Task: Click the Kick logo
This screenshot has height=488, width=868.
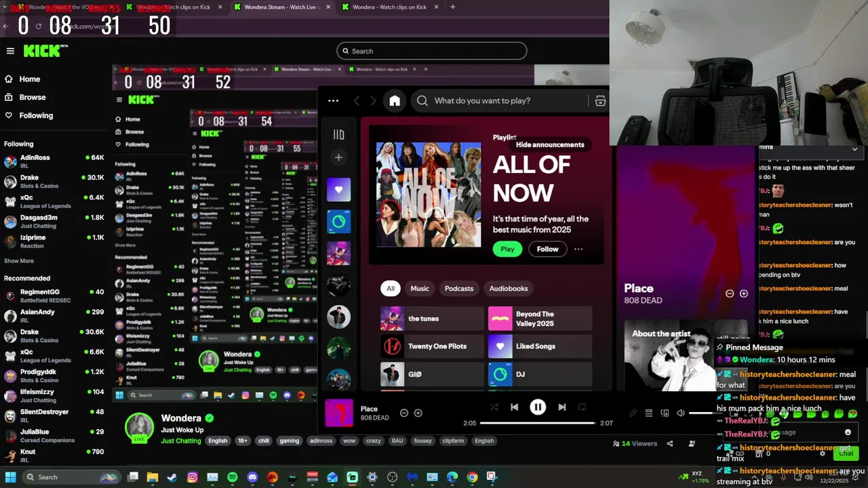Action: coord(45,51)
